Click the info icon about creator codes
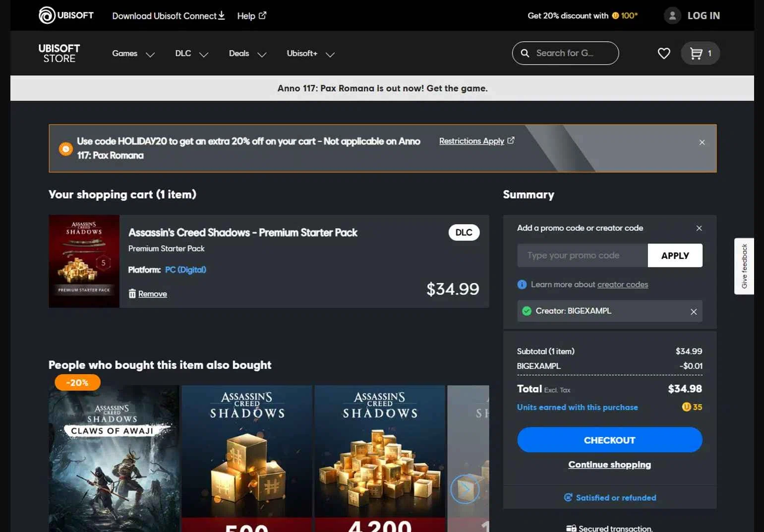The image size is (764, 532). (522, 285)
